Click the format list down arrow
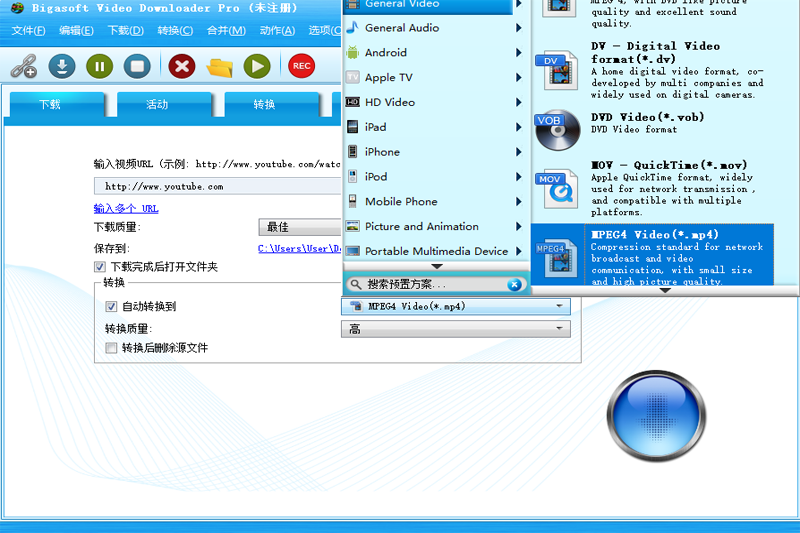Image resolution: width=800 pixels, height=533 pixels. coord(665,290)
